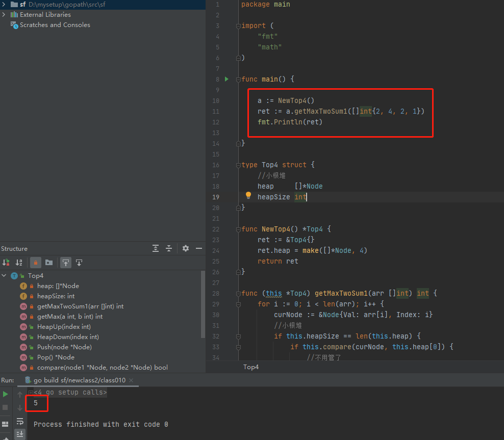Expand the sf project folder
The image size is (504, 440).
[4, 5]
